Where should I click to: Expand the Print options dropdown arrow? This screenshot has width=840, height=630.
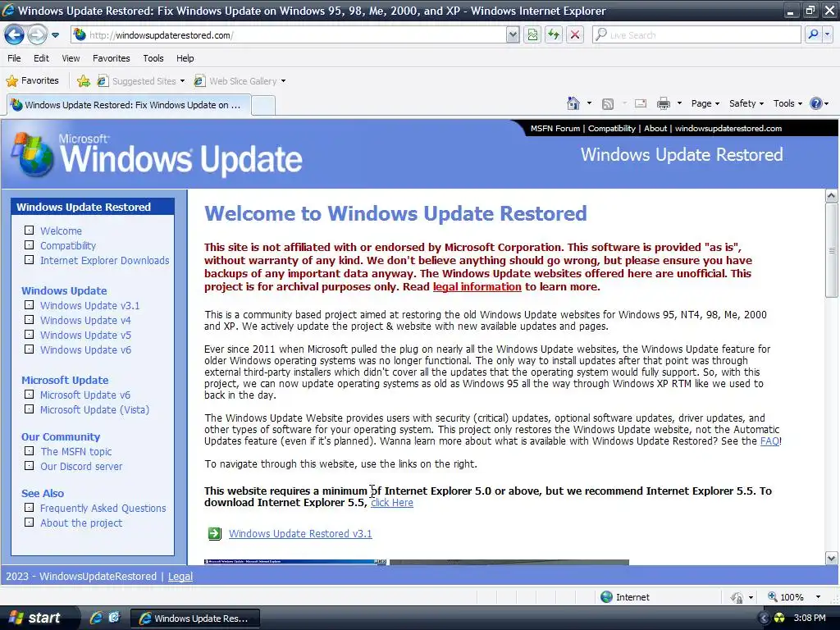(679, 103)
